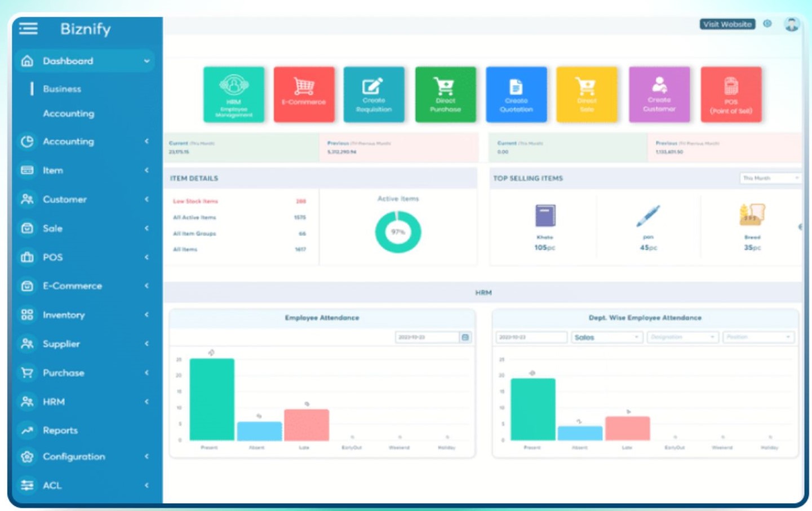This screenshot has width=812, height=511.
Task: Select Business under the Dashboard menu
Action: coord(62,89)
